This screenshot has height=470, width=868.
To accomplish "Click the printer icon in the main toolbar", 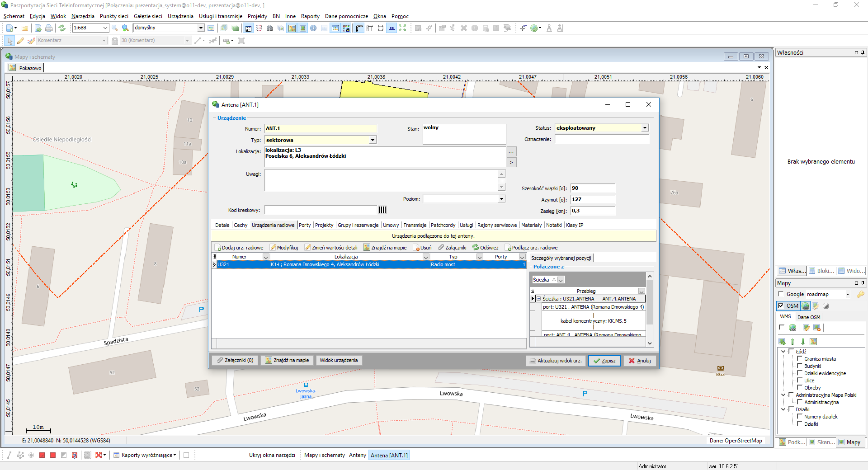I will click(x=49, y=28).
